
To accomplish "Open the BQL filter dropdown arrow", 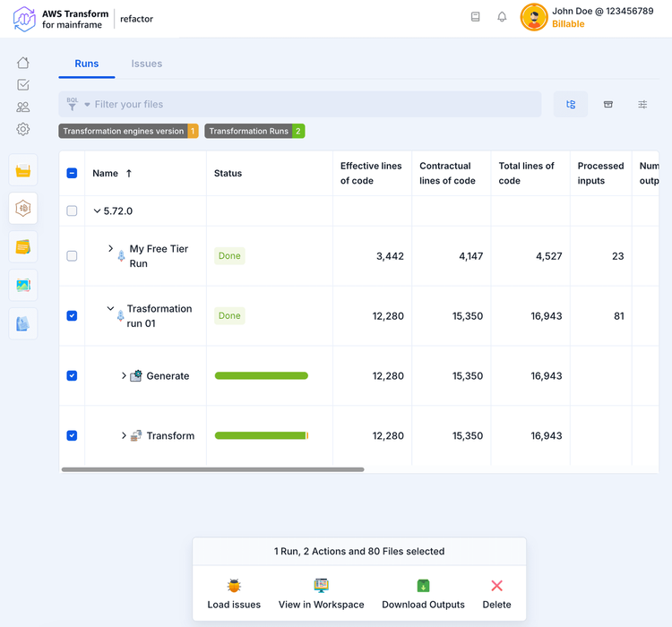I will [x=87, y=105].
